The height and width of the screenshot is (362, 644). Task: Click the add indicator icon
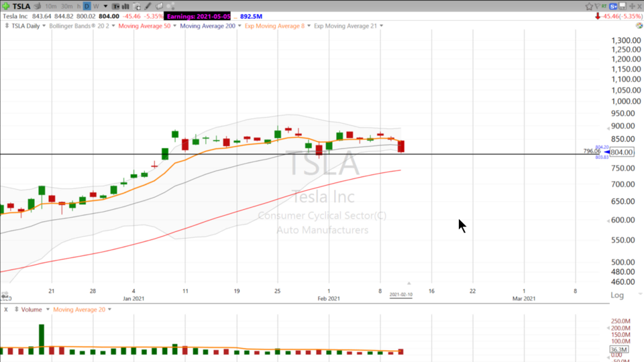(137, 6)
